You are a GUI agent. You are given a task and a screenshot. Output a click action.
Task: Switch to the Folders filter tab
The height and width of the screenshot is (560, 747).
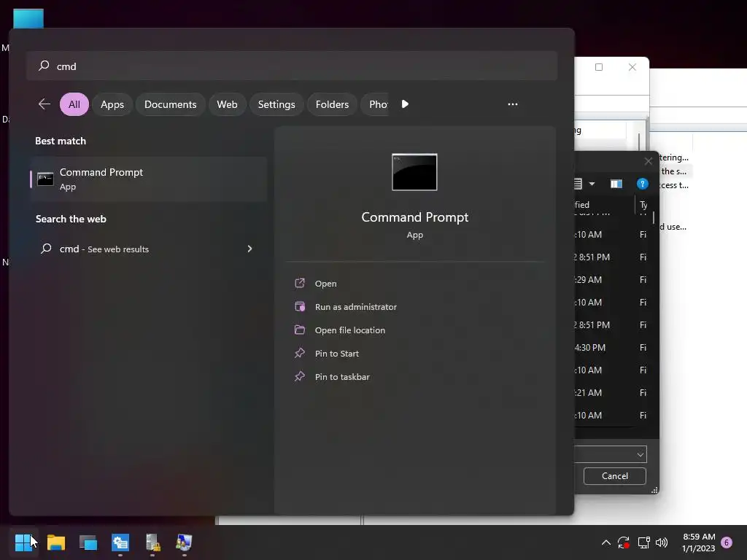pos(332,104)
